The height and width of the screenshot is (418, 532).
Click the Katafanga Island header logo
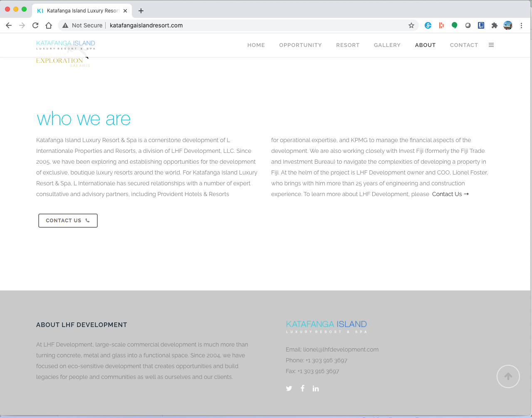[66, 45]
